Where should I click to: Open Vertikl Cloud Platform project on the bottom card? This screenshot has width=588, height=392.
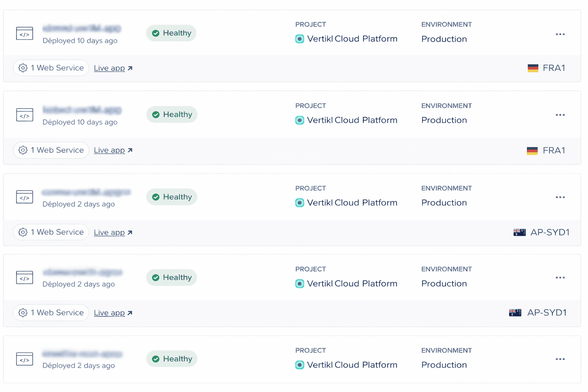point(352,365)
